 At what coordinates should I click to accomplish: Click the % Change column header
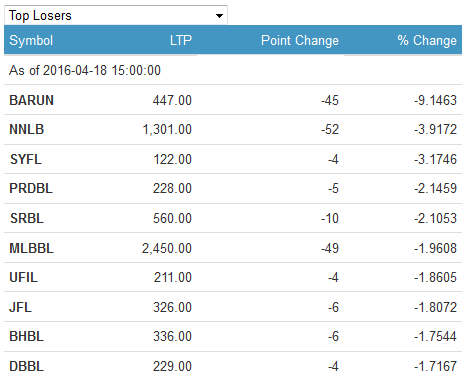(427, 40)
